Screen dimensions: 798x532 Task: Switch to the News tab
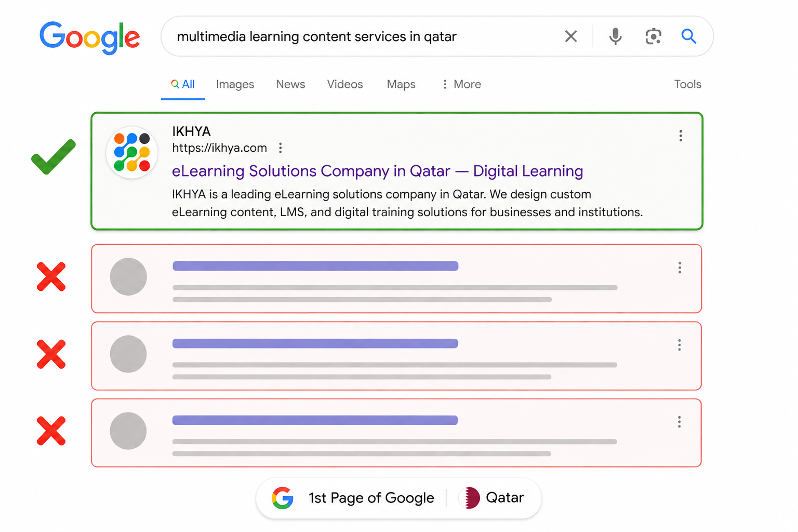[290, 84]
